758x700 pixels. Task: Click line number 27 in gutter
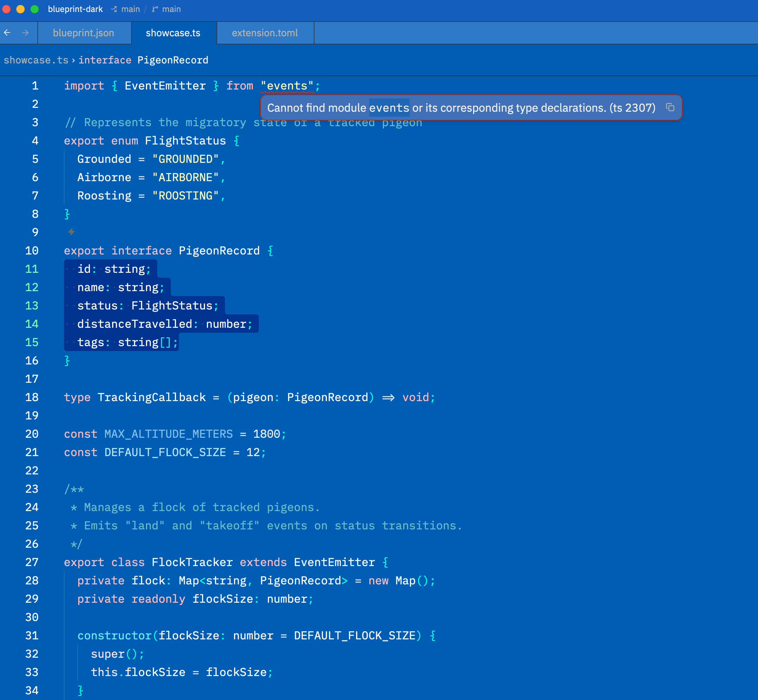point(32,562)
